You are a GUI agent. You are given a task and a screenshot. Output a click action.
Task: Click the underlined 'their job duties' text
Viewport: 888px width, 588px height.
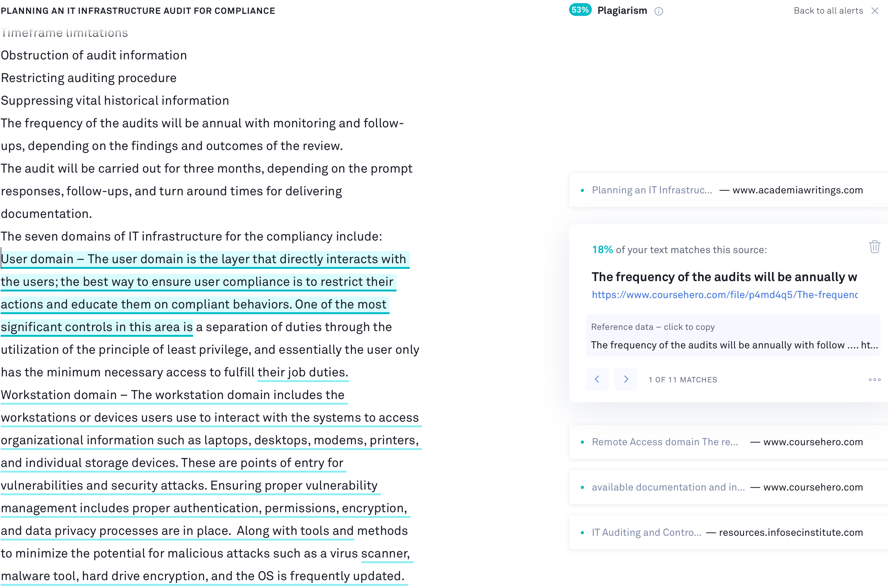(x=303, y=372)
